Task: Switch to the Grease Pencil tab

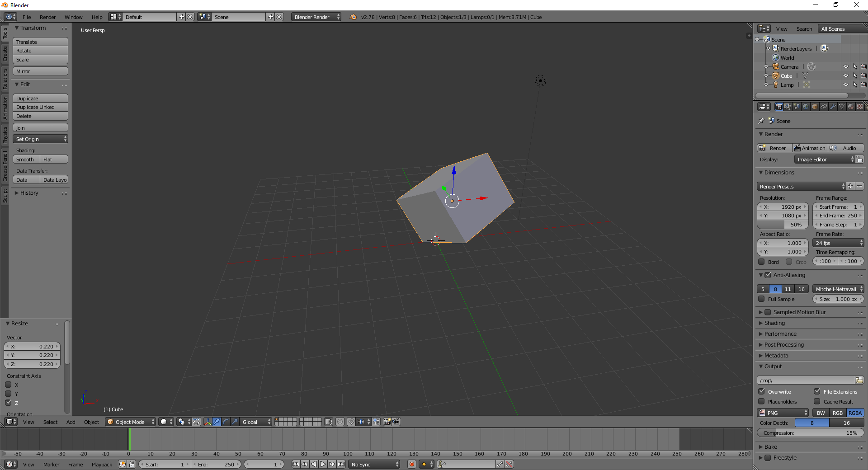Action: click(5, 166)
